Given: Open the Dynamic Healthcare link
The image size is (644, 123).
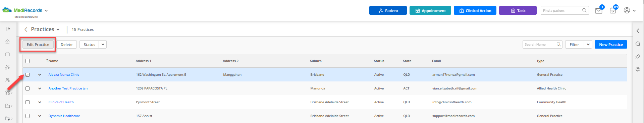Looking at the screenshot, I should [64, 116].
